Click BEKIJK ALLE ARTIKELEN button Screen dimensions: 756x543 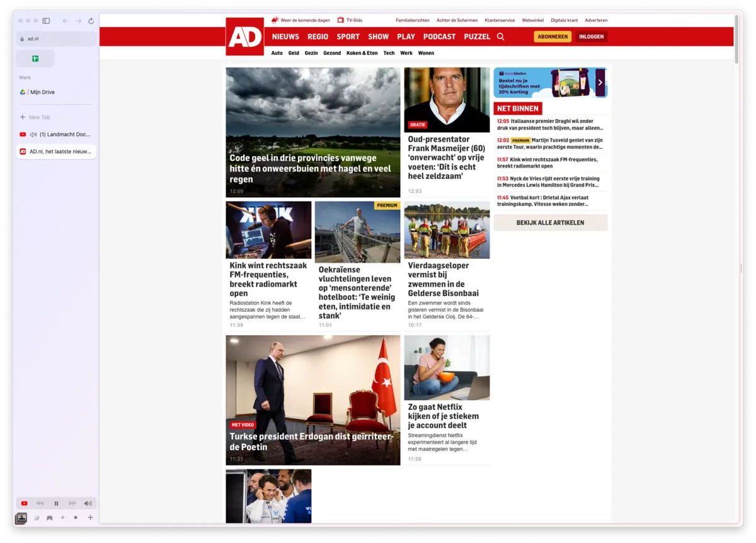pyautogui.click(x=551, y=222)
